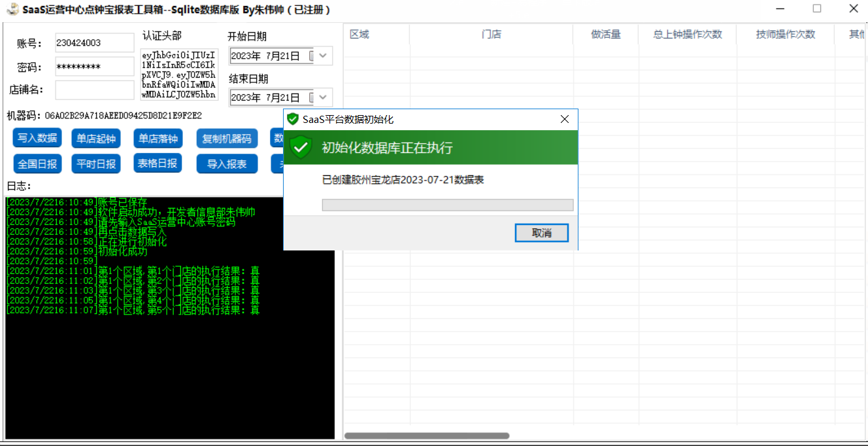Click the small shield icon in dialog title bar
868x446 pixels.
[x=293, y=119]
